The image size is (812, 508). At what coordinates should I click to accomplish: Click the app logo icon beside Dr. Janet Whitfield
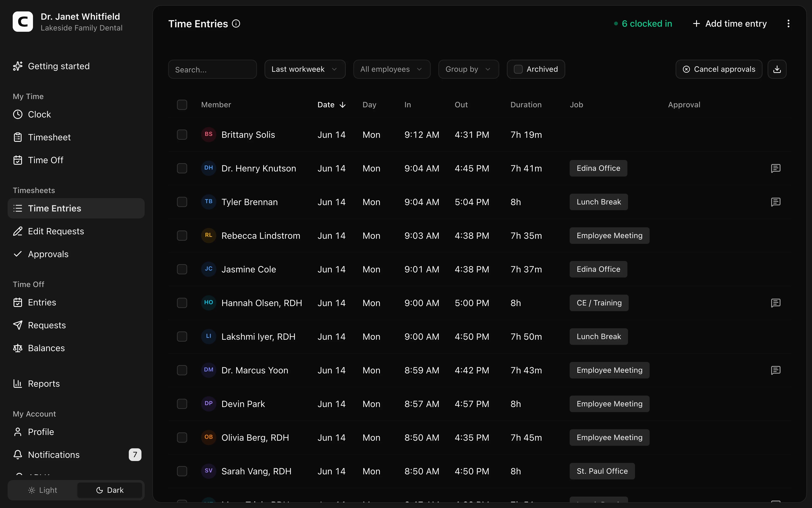point(23,22)
